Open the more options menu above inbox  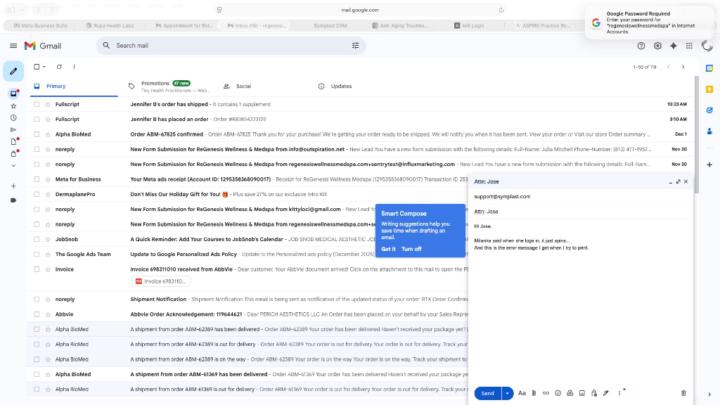click(x=74, y=67)
